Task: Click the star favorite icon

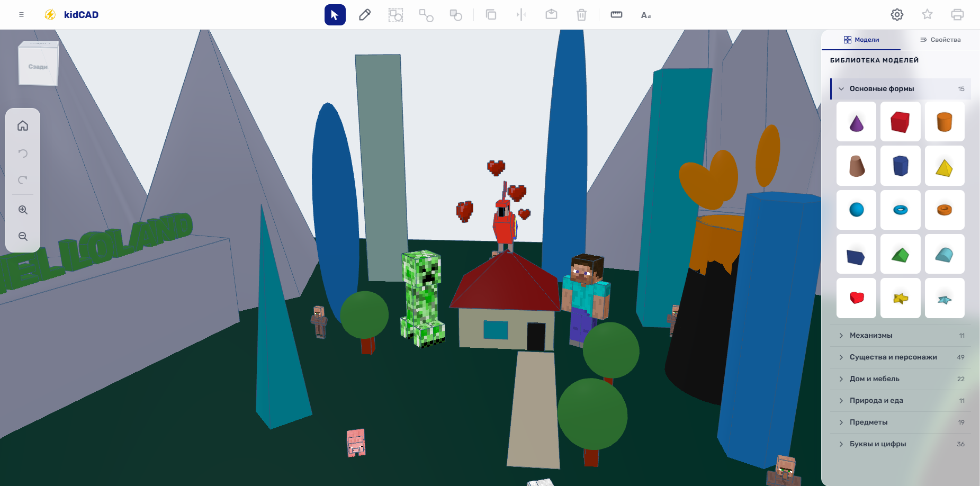Action: [x=927, y=15]
